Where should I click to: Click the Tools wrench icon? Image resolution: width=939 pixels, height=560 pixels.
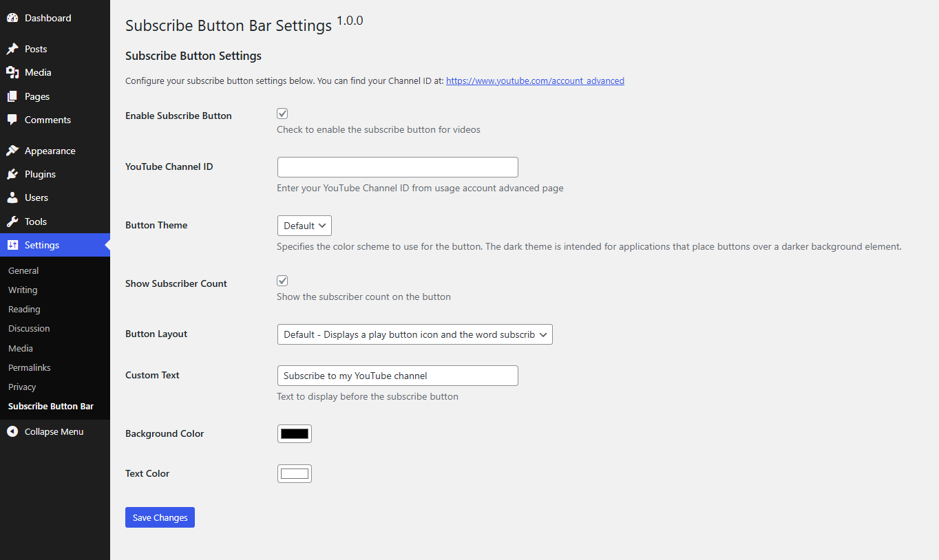tap(12, 222)
